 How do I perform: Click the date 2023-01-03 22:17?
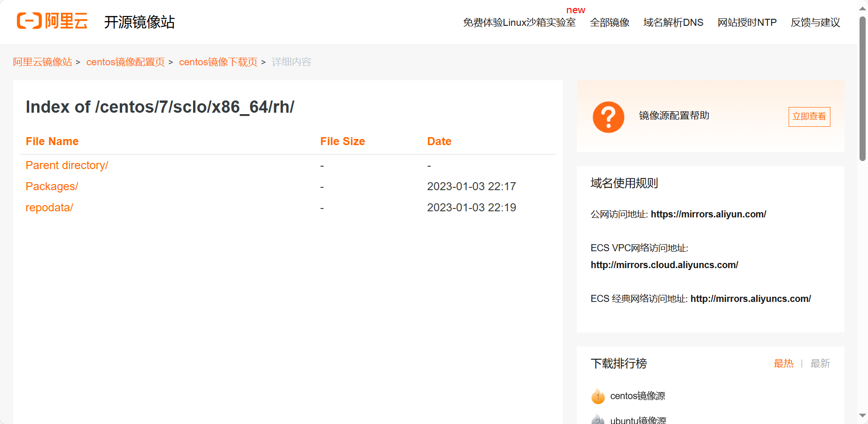[x=472, y=186]
